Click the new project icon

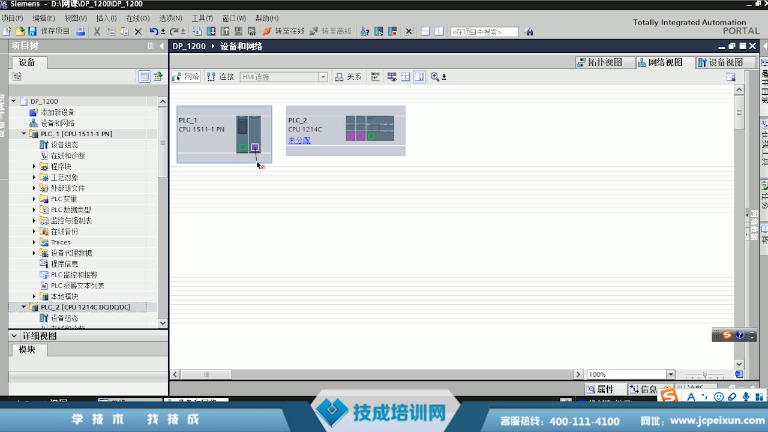pyautogui.click(x=7, y=31)
